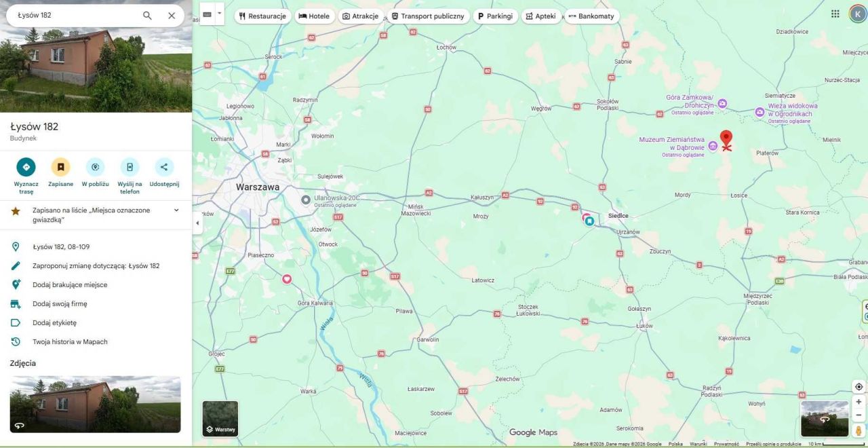Toggle the Hotele filter chip
The image size is (868, 448).
pos(314,16)
